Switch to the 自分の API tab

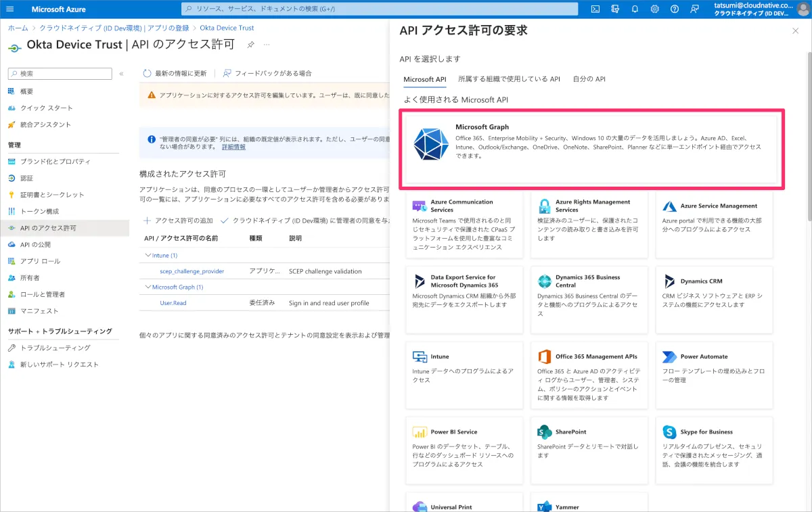tap(589, 79)
